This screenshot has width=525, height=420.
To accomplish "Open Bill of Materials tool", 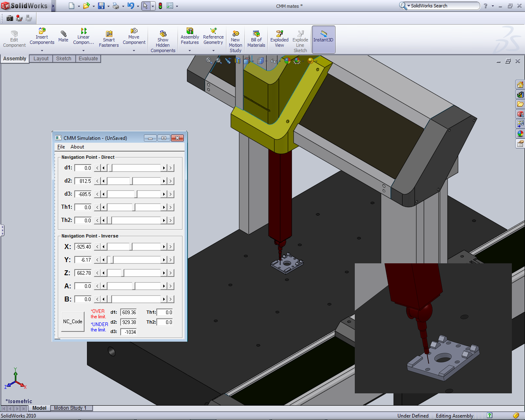I will [x=256, y=39].
